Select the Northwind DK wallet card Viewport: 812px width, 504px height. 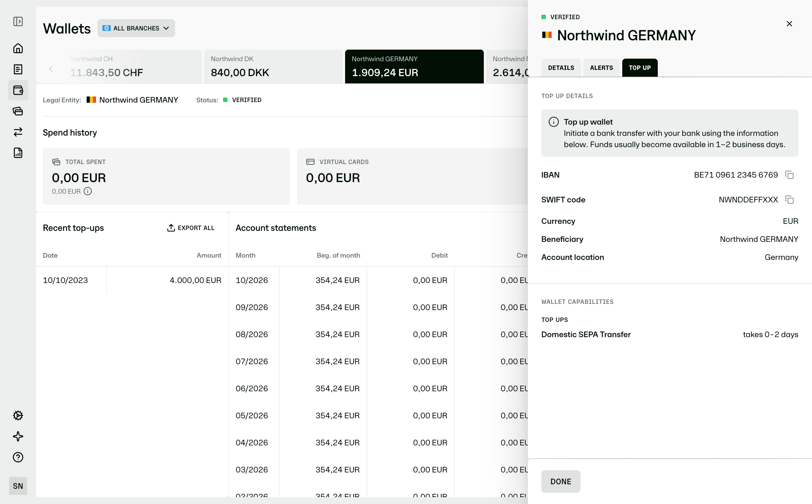(273, 67)
